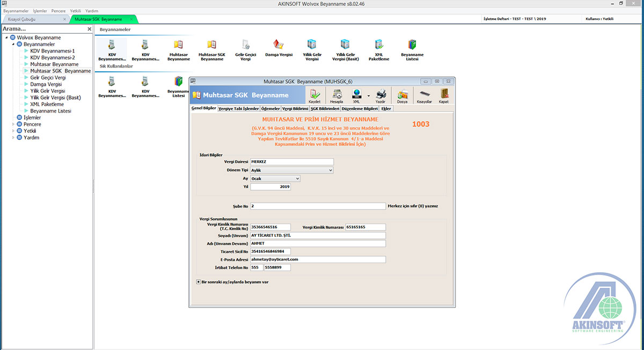Click the Yazdır printer icon
The width and height of the screenshot is (644, 350).
380,95
